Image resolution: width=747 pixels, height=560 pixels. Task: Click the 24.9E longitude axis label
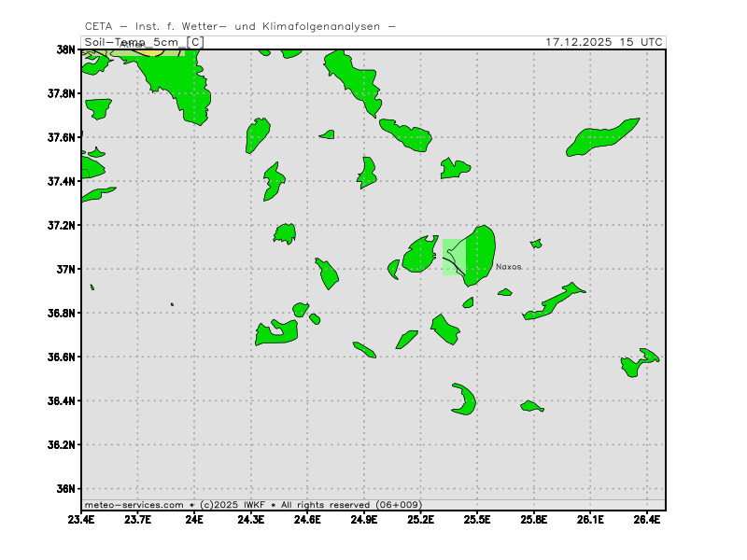(364, 519)
